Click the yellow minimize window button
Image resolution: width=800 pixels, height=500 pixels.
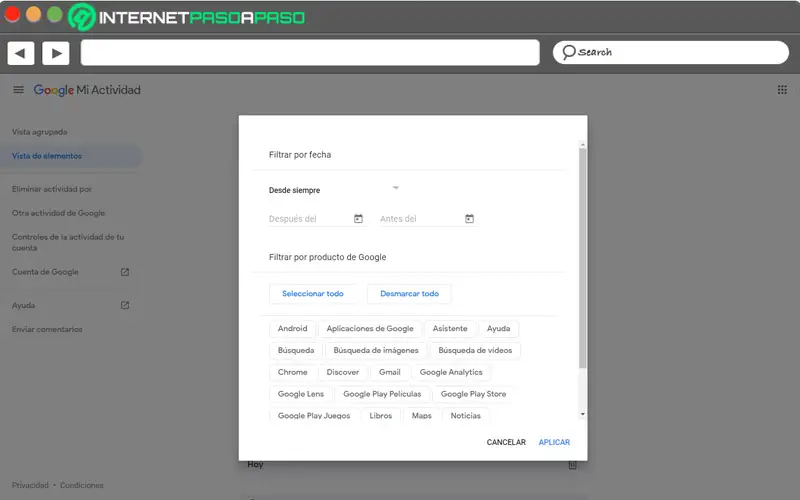tap(34, 14)
